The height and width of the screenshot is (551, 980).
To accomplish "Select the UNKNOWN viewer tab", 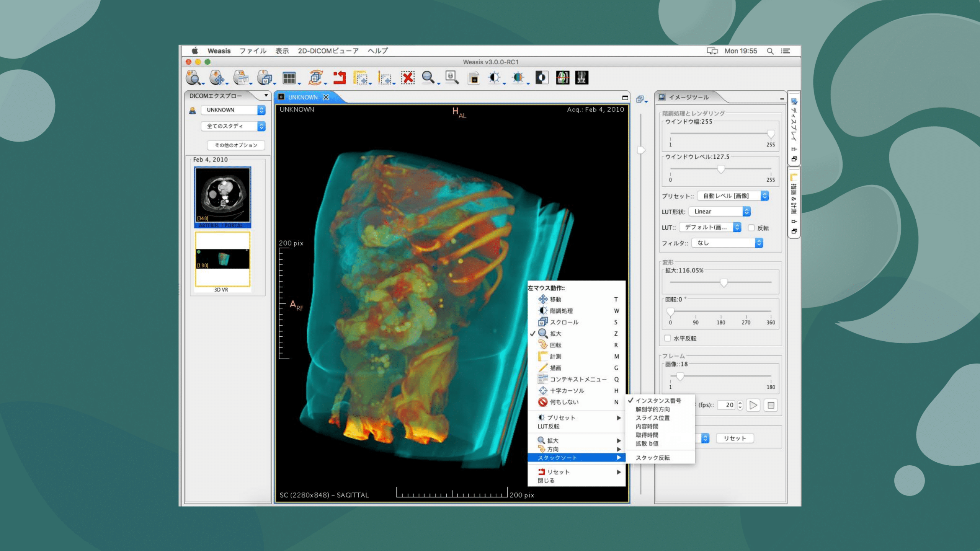I will point(303,97).
